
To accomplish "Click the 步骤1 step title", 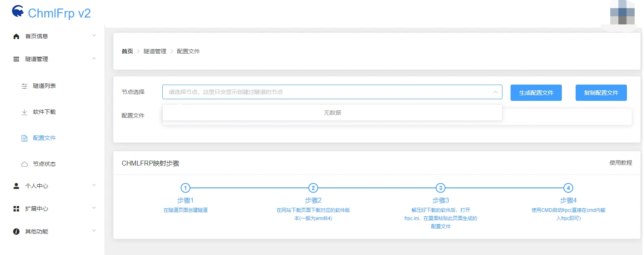I will [186, 201].
